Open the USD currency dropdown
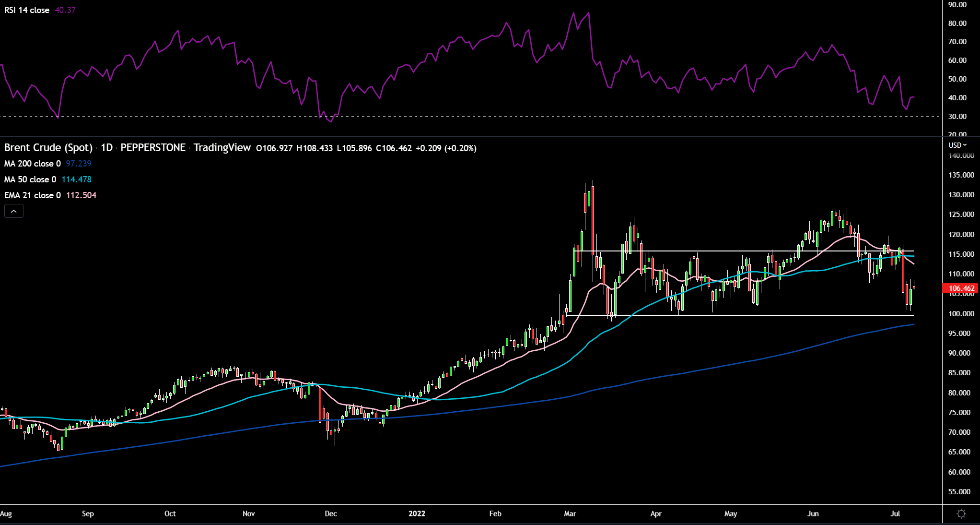The width and height of the screenshot is (980, 525). [x=957, y=145]
